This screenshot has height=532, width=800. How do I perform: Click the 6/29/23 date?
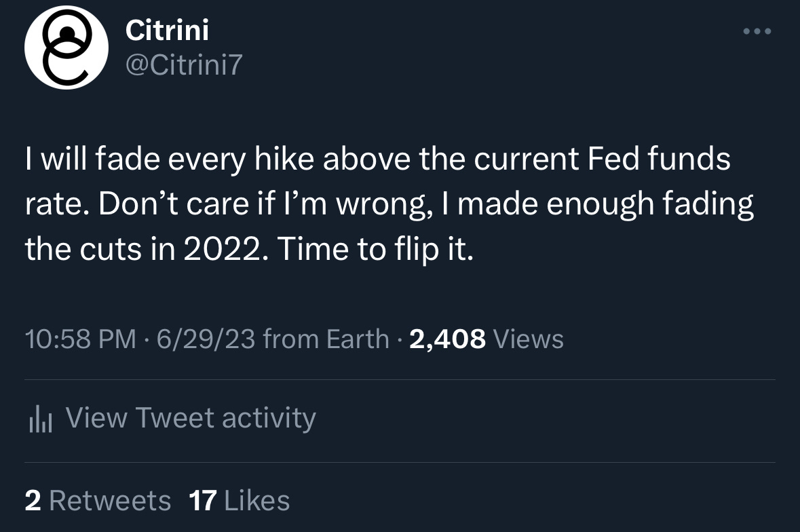(206, 339)
